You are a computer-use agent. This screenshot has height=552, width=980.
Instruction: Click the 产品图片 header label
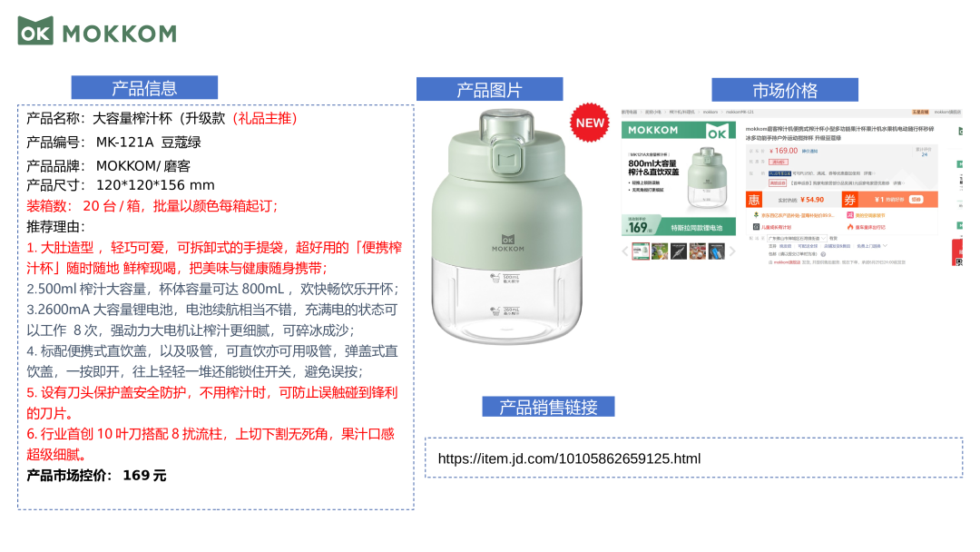point(489,89)
